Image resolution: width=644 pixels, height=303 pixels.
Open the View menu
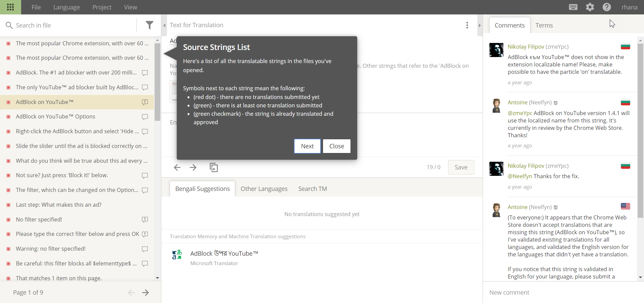(x=130, y=7)
